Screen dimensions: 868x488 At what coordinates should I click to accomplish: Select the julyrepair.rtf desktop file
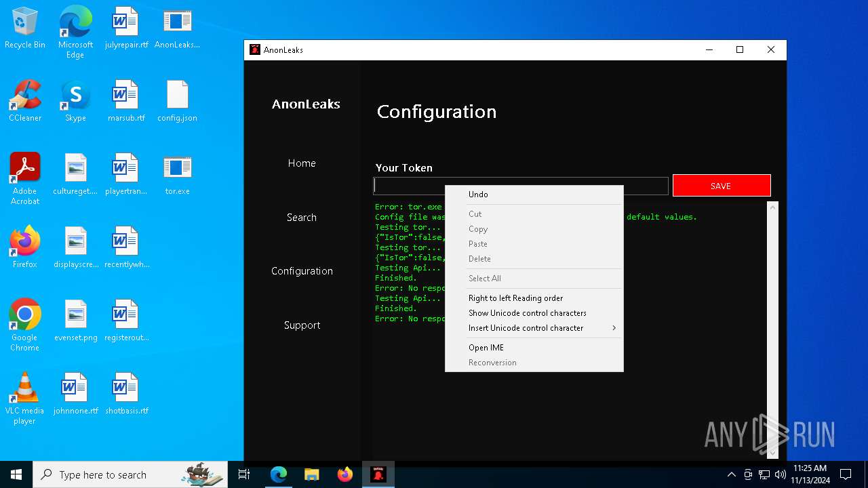coord(126,28)
